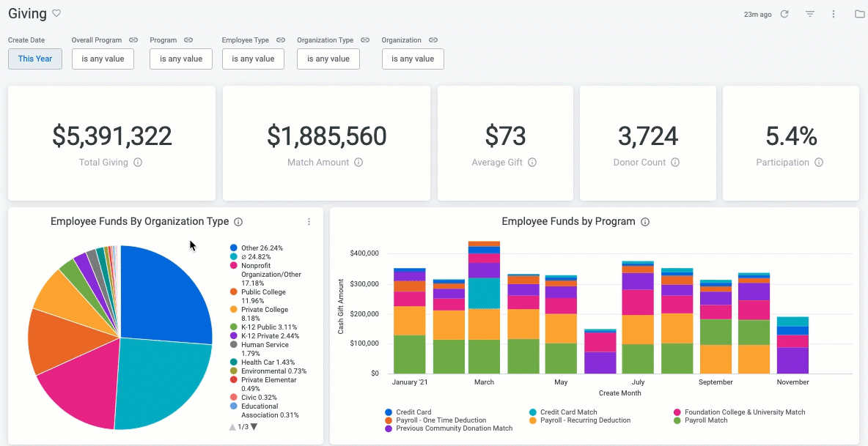Viewport: 868px width, 446px height.
Task: Click the November stacked bar
Action: (792, 345)
